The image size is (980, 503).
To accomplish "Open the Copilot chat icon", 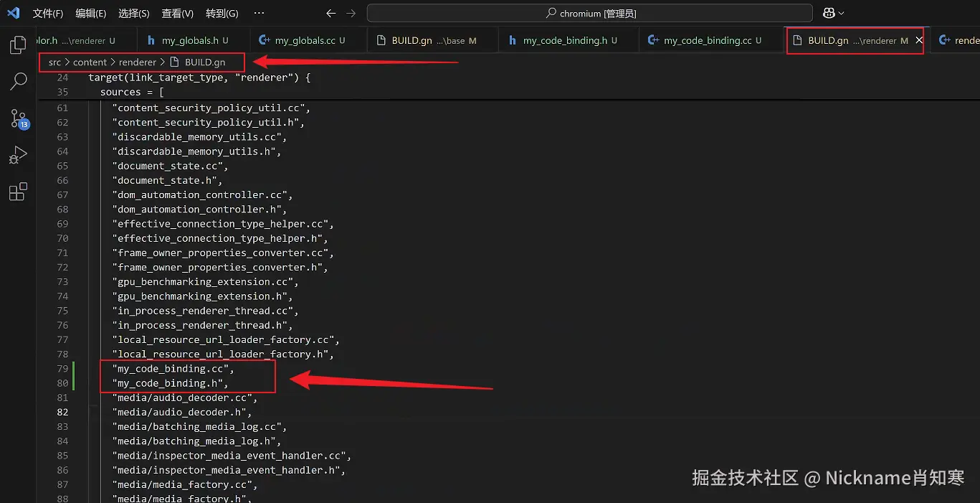I will pyautogui.click(x=829, y=13).
